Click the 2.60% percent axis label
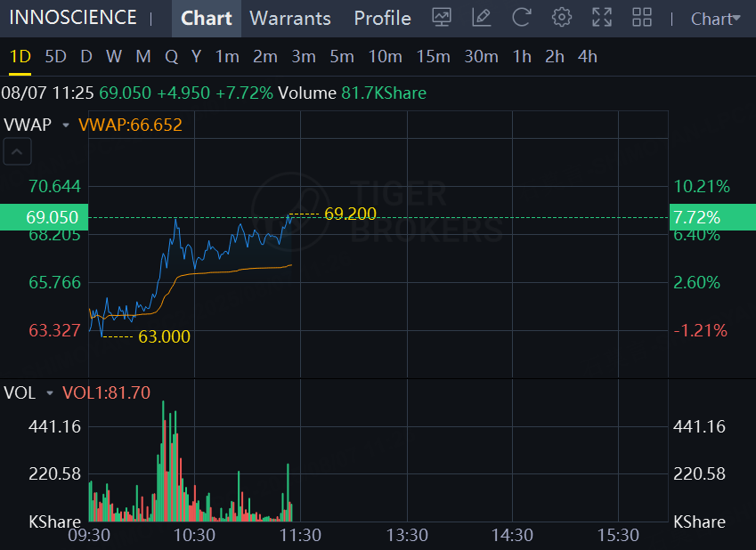The height and width of the screenshot is (550, 756). 696,282
